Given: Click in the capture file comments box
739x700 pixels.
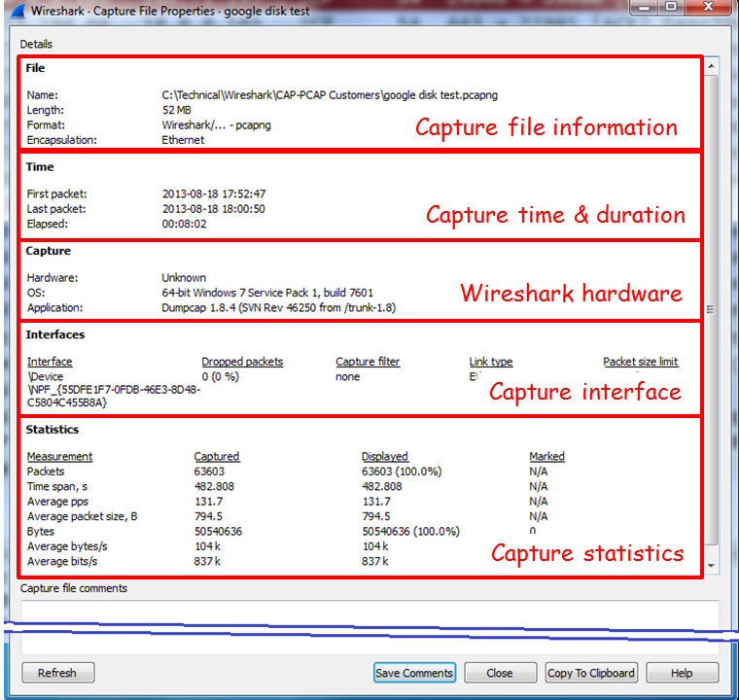Looking at the screenshot, I should tap(369, 627).
